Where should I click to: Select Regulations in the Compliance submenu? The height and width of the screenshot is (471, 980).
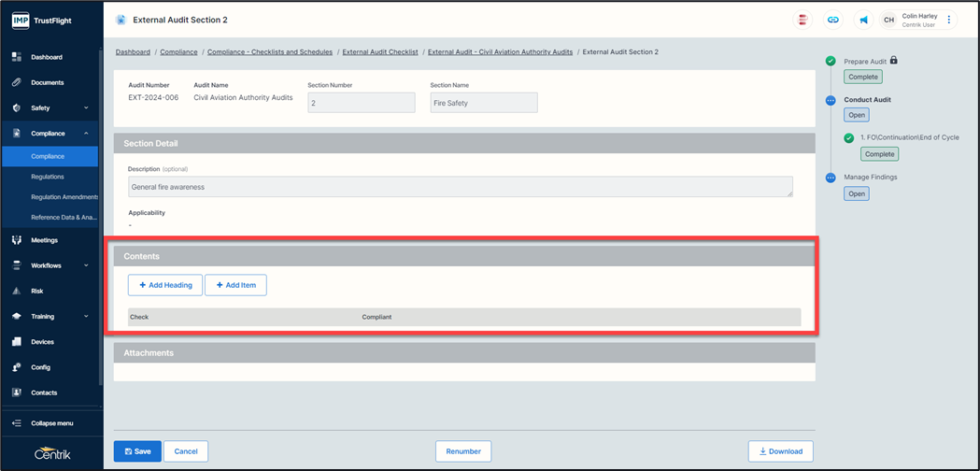coord(48,177)
